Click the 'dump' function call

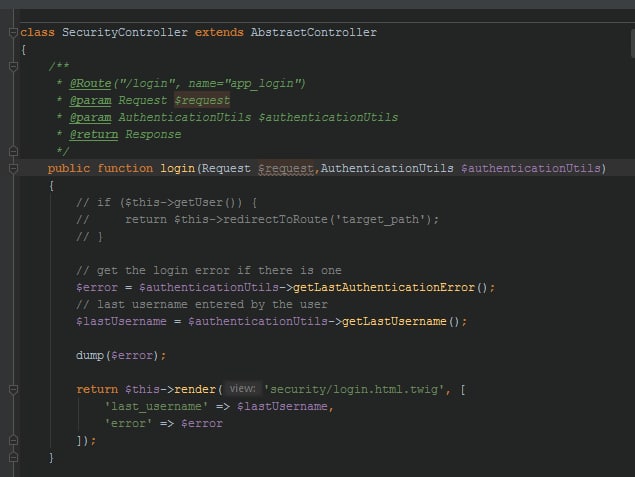(x=90, y=356)
